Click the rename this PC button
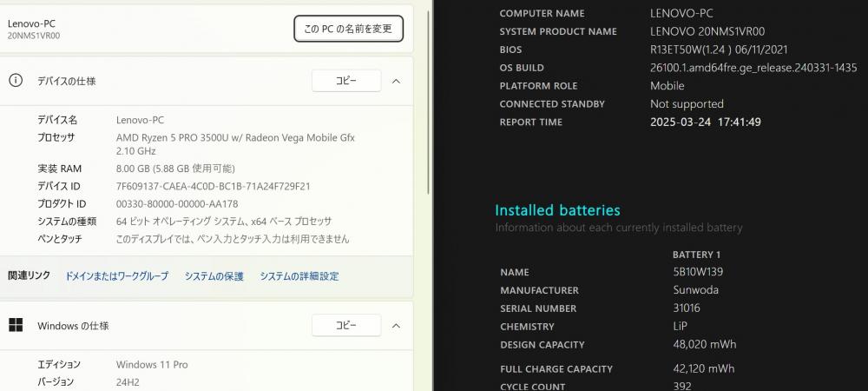 pyautogui.click(x=348, y=29)
